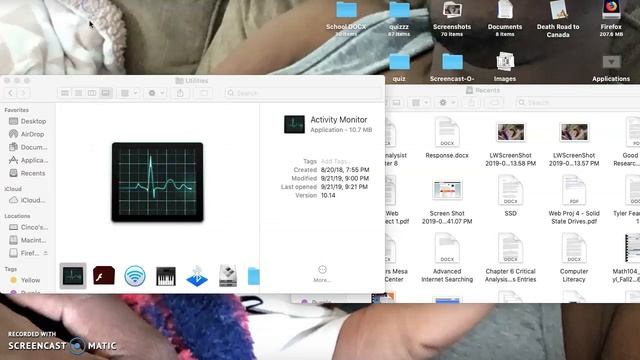640x360 pixels.
Task: Open quiz folder on desktop
Action: [399, 67]
